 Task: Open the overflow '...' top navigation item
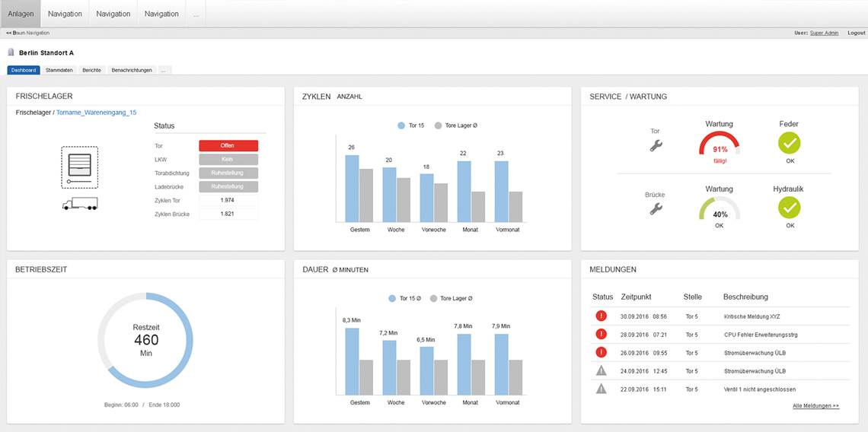196,14
